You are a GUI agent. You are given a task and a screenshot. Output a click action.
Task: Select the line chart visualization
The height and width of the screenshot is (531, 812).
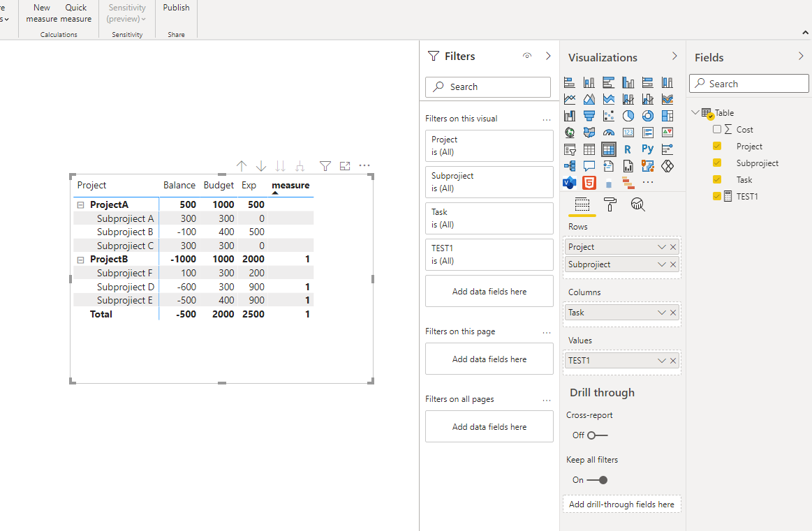click(x=570, y=99)
